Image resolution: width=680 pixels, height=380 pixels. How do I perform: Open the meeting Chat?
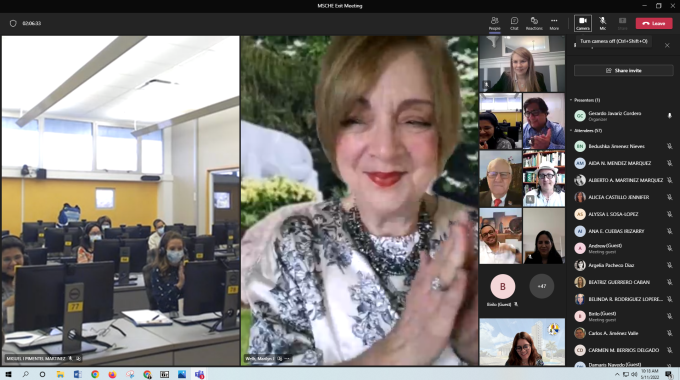point(514,23)
